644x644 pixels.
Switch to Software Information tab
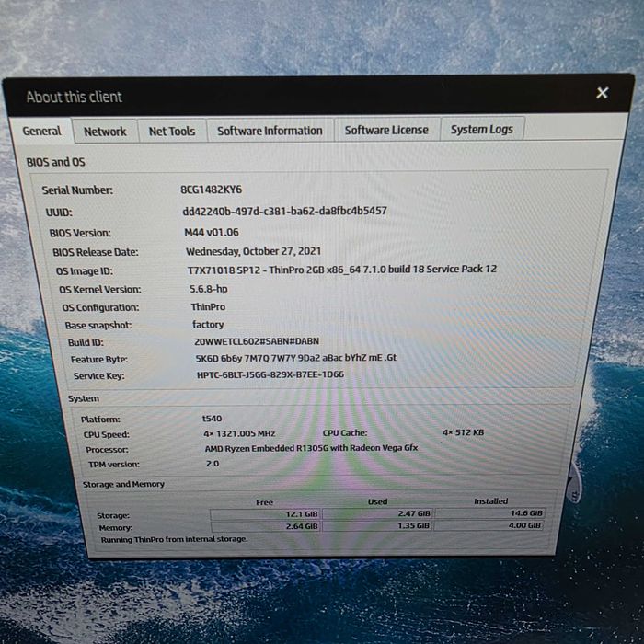pyautogui.click(x=270, y=131)
